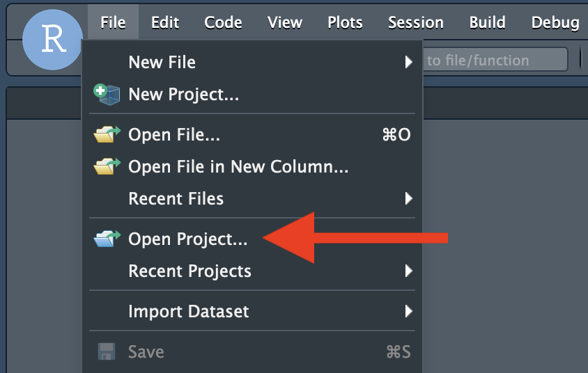
Task: Click the RStudio R logo icon
Action: [x=52, y=40]
